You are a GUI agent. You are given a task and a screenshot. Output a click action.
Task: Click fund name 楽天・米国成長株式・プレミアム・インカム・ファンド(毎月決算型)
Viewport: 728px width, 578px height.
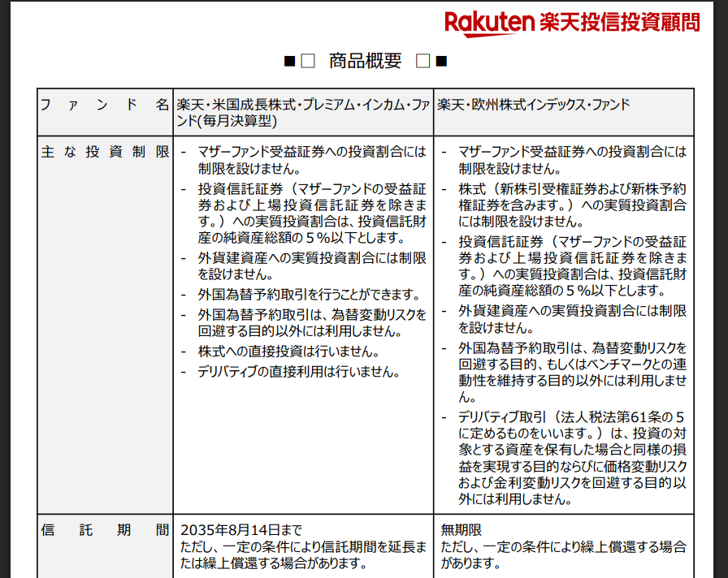pyautogui.click(x=303, y=113)
